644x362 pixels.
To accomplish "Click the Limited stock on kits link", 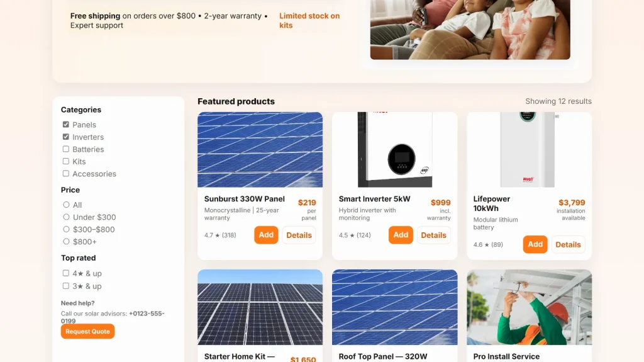I will click(x=309, y=20).
